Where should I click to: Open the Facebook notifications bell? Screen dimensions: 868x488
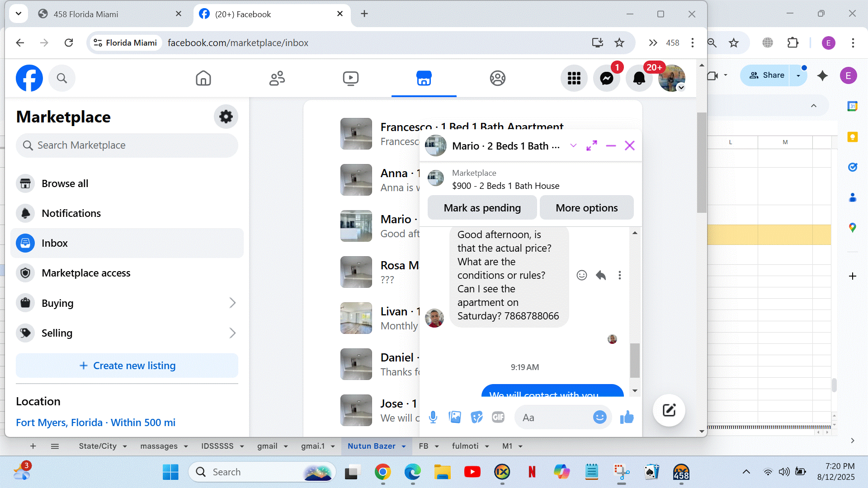[x=639, y=78]
